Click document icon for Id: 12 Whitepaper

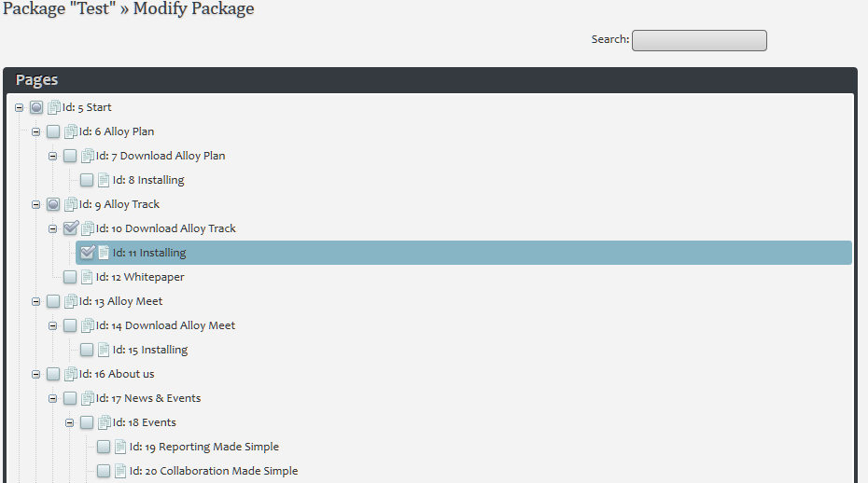[88, 277]
